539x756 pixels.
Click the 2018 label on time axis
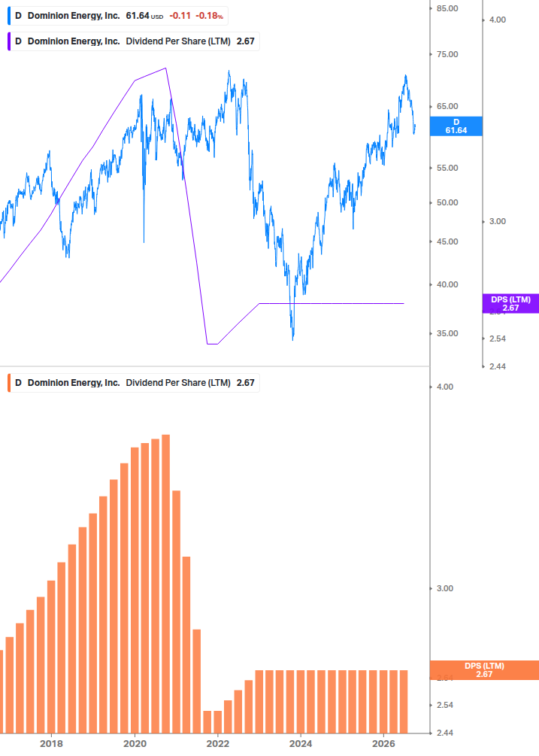coord(52,743)
